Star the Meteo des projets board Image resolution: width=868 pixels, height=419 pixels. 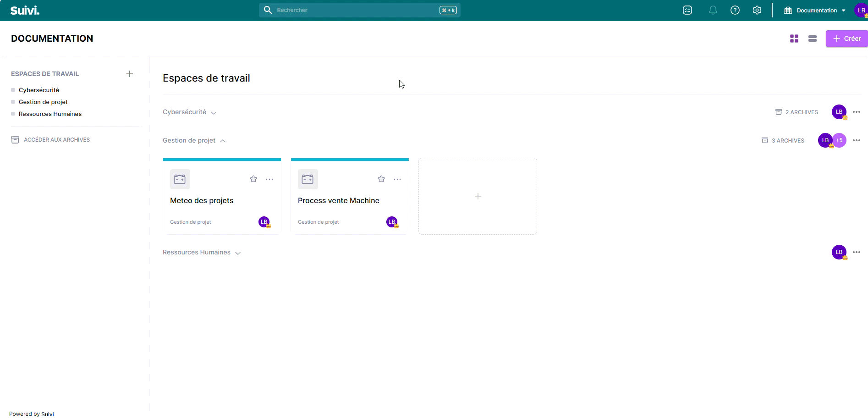pos(253,179)
